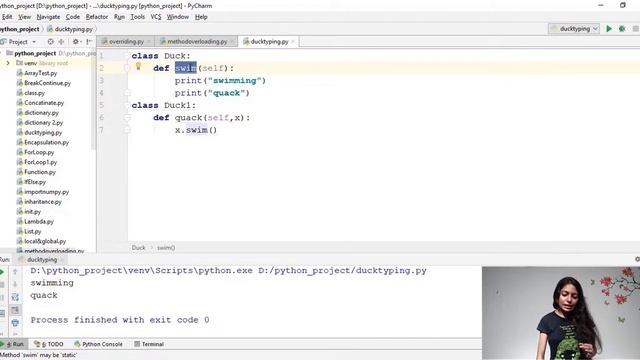
Task: Open IfElse.py in project tree
Action: [x=31, y=182]
